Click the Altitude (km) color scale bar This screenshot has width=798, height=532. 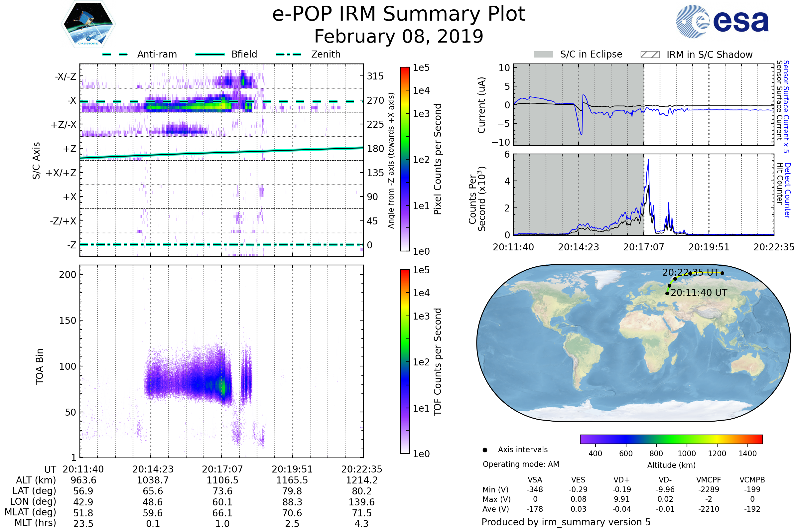[671, 439]
